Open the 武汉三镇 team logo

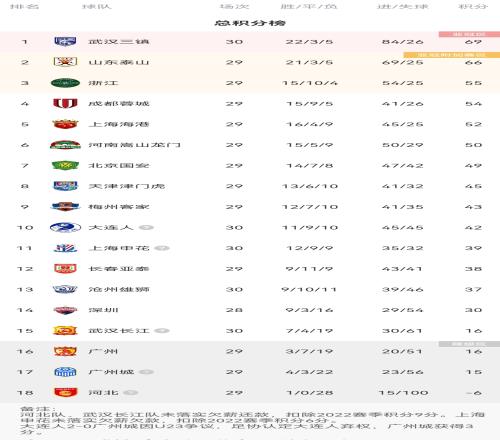pos(65,42)
